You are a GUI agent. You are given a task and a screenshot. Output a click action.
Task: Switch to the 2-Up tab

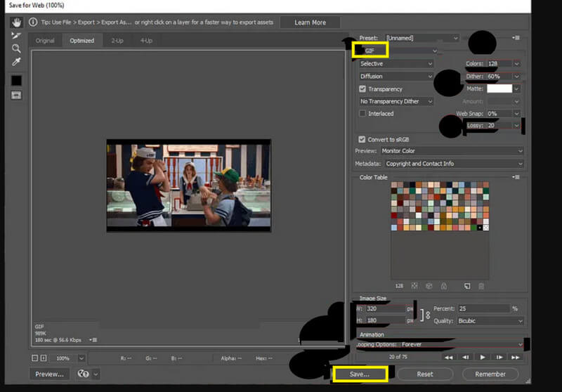(x=117, y=41)
